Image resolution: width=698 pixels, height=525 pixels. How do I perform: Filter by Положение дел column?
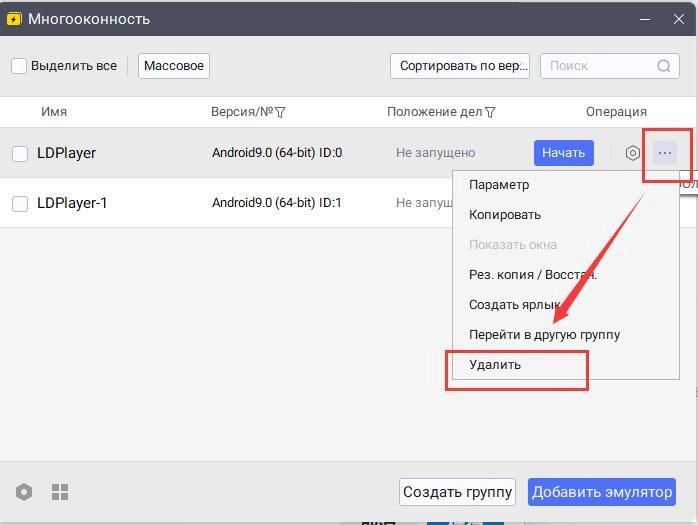(490, 112)
